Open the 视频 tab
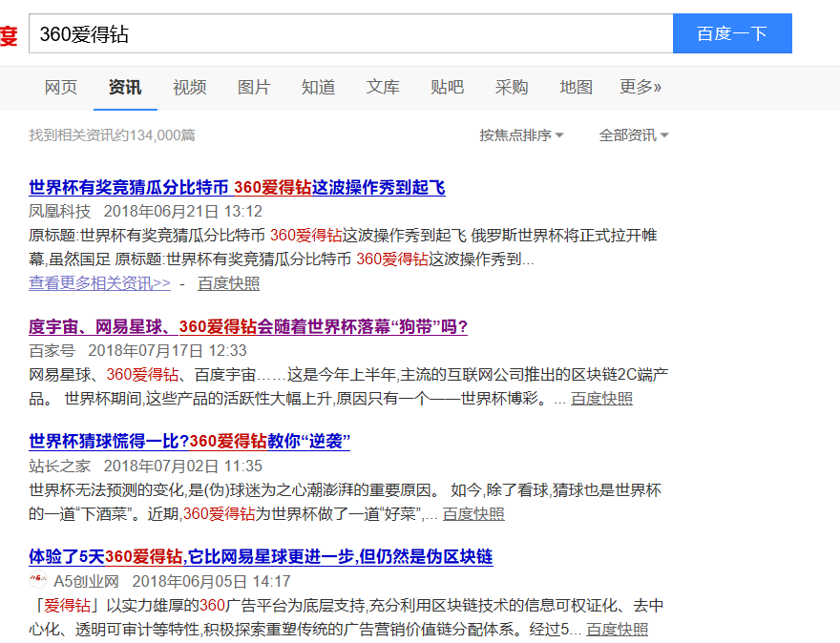 pos(190,87)
